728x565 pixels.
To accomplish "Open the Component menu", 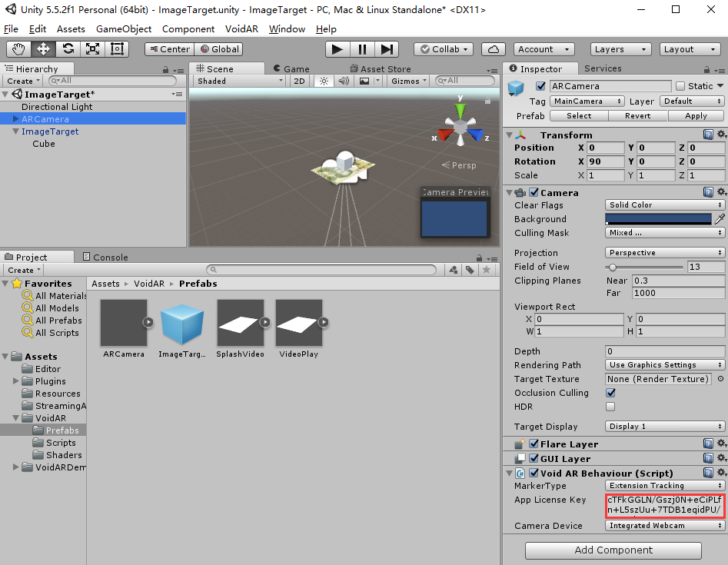I will pyautogui.click(x=188, y=28).
